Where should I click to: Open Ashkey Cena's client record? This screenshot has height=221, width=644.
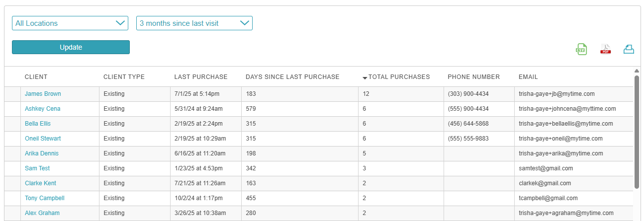pos(43,109)
